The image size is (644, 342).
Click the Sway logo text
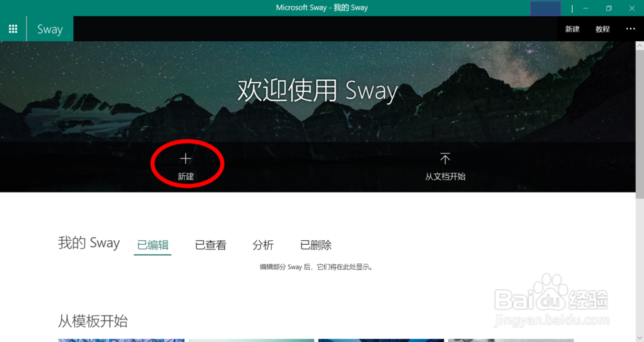coord(50,29)
